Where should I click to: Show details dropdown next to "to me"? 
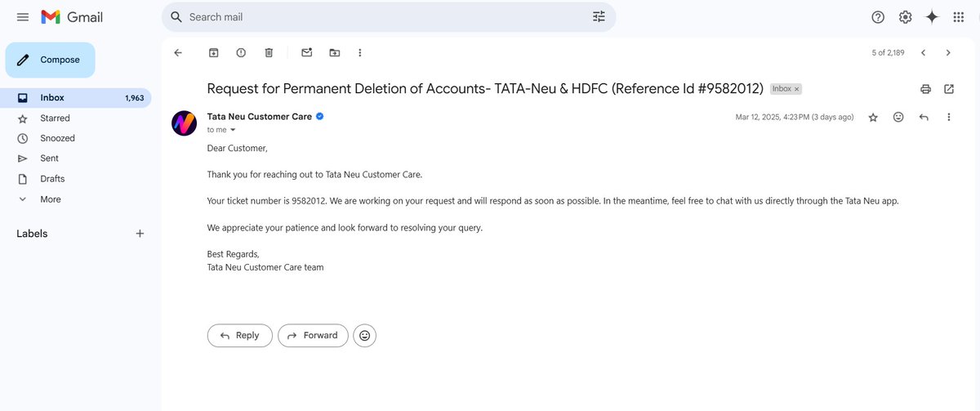click(233, 130)
